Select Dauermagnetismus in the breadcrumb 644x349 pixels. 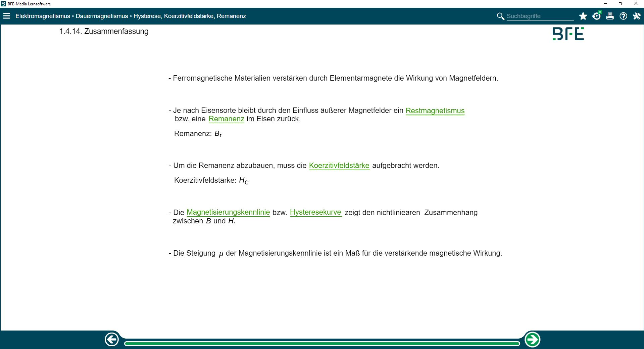(x=102, y=16)
